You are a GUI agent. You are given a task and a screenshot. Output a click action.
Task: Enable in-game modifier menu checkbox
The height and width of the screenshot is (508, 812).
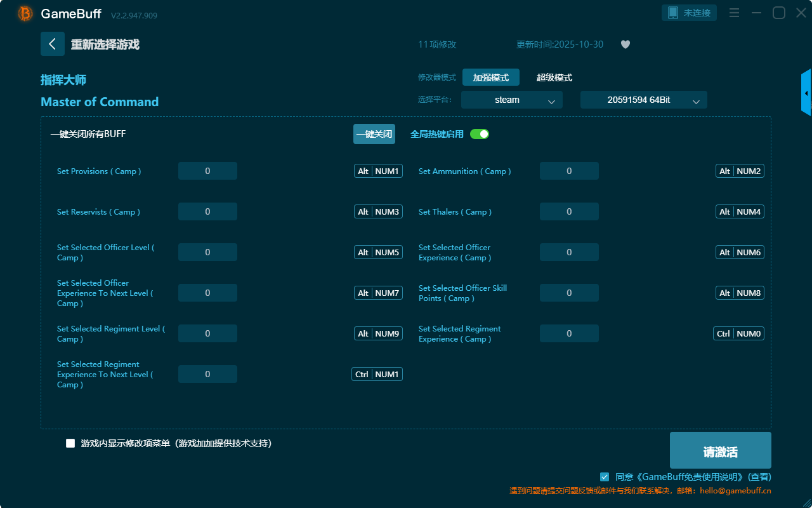(x=70, y=443)
